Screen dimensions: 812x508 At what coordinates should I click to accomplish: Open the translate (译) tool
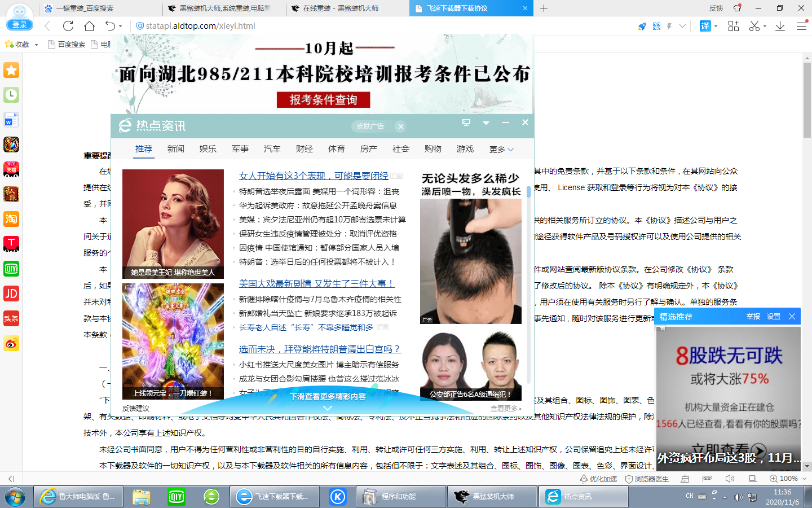(x=705, y=26)
